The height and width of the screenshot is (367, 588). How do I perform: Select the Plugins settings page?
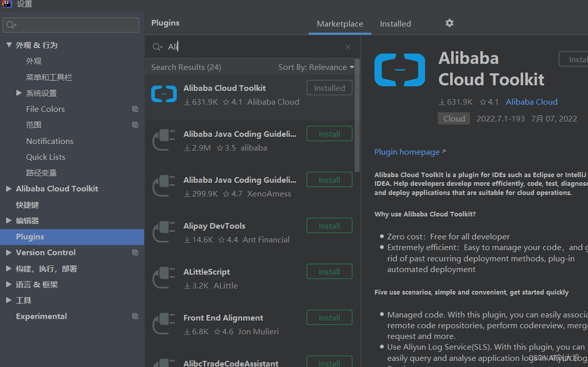point(72,237)
